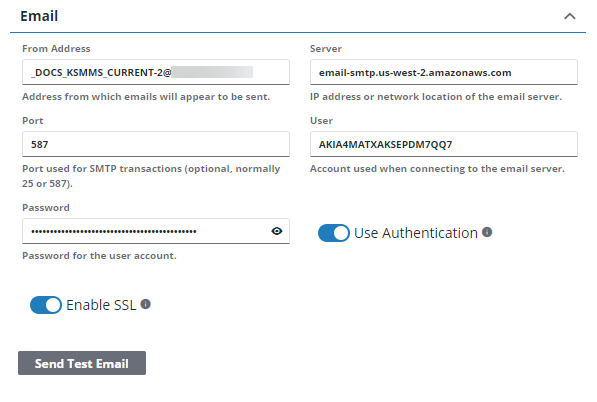597x402 pixels.
Task: Open the Enable SSL info icon
Action: (x=145, y=304)
